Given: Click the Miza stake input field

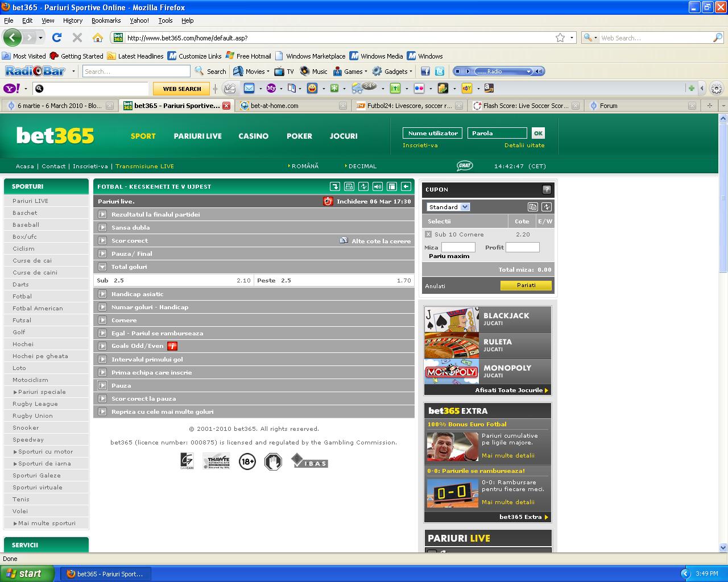Looking at the screenshot, I should pyautogui.click(x=458, y=247).
